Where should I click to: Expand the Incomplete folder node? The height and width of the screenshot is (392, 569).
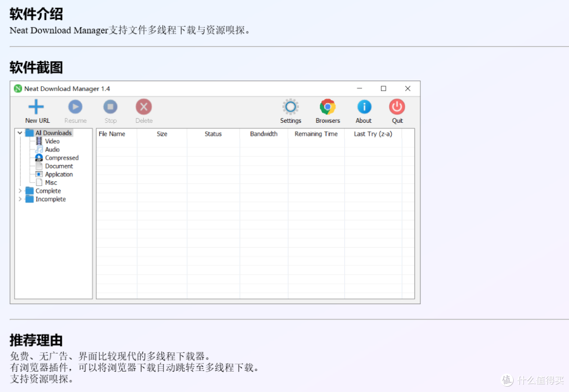[20, 199]
